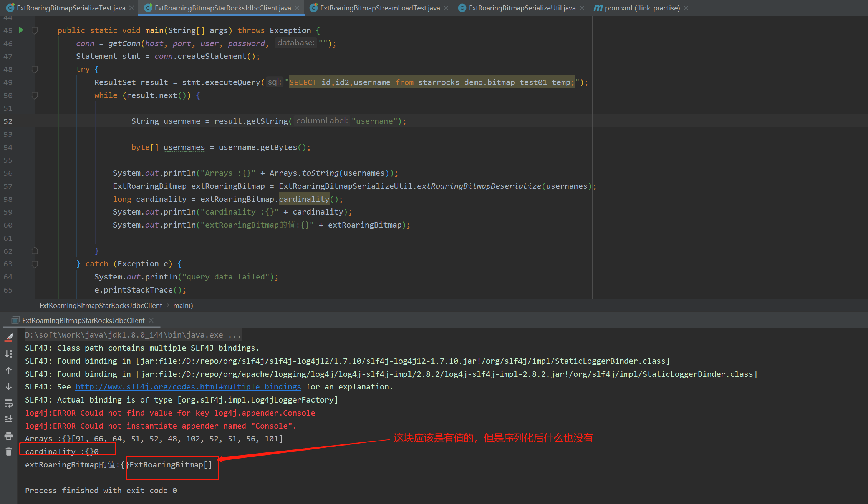Clear console with the trash icon
The width and height of the screenshot is (868, 504).
point(8,452)
